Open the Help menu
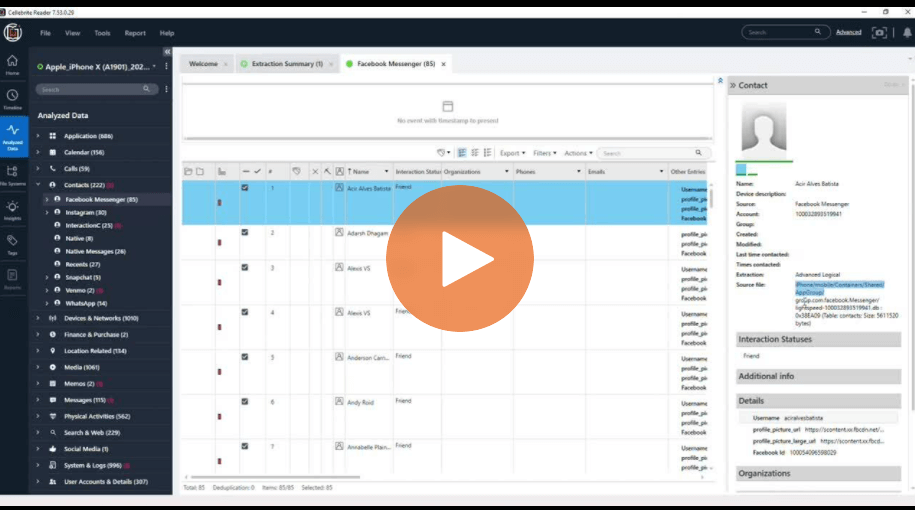The width and height of the screenshot is (915, 510). point(167,33)
